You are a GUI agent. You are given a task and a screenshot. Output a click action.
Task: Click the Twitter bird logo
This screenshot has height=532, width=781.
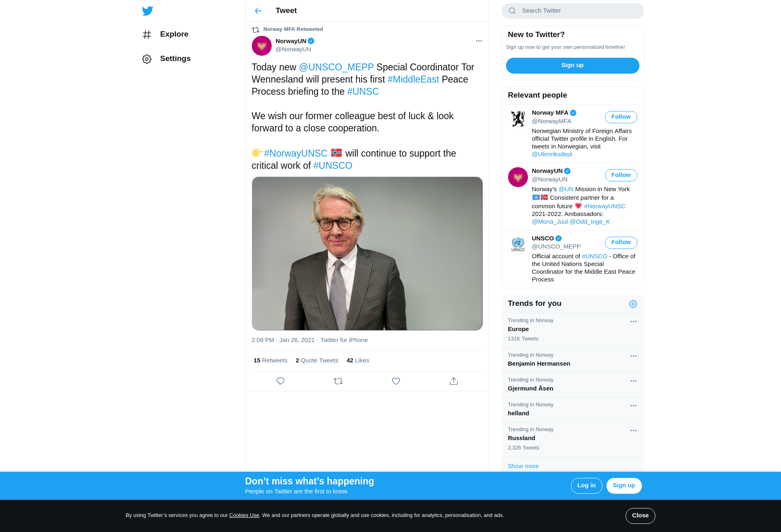pos(148,11)
